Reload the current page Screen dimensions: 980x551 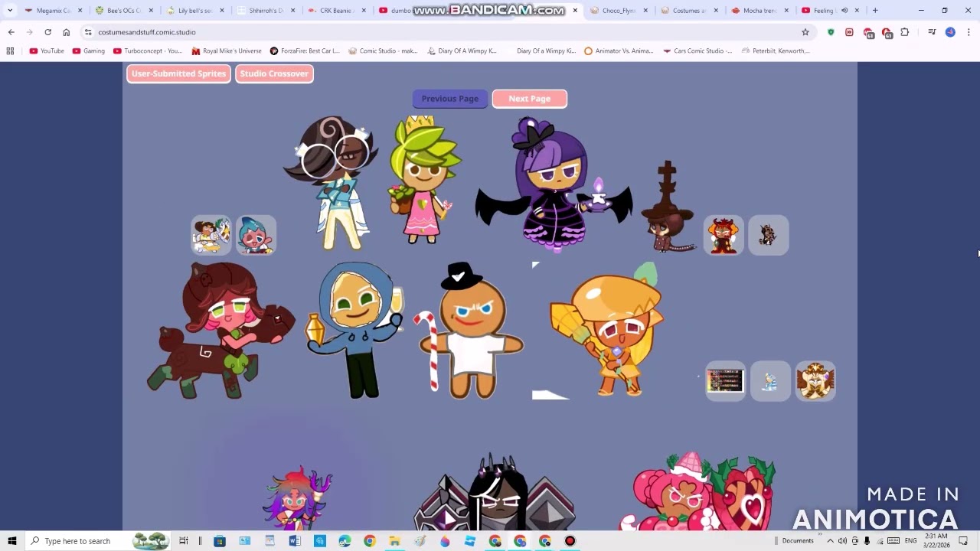tap(47, 32)
